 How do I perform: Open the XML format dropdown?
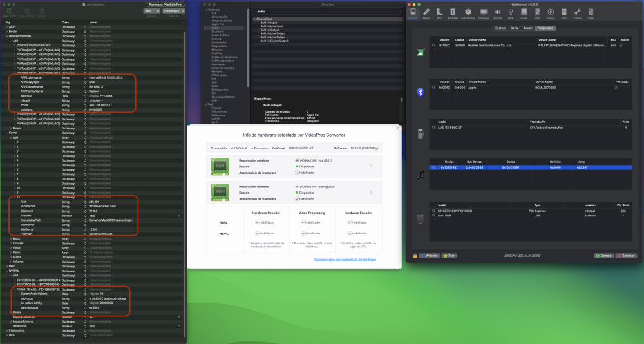[x=151, y=11]
